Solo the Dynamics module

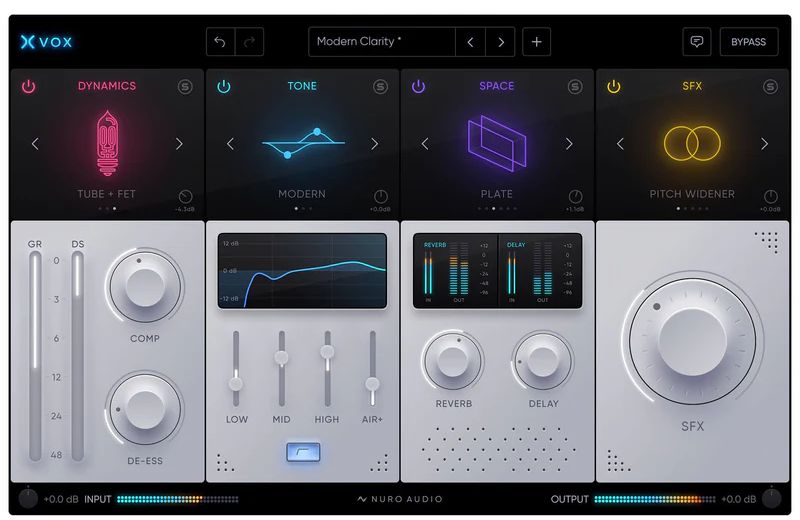(185, 87)
